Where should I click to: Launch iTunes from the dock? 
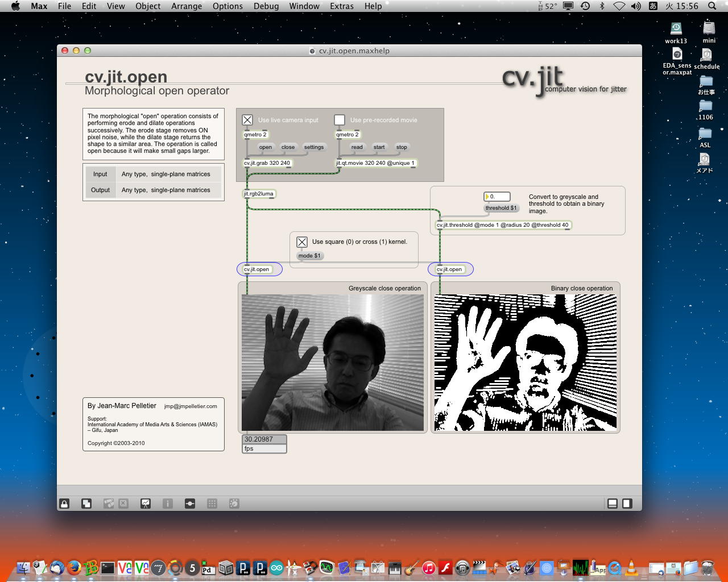pyautogui.click(x=429, y=567)
